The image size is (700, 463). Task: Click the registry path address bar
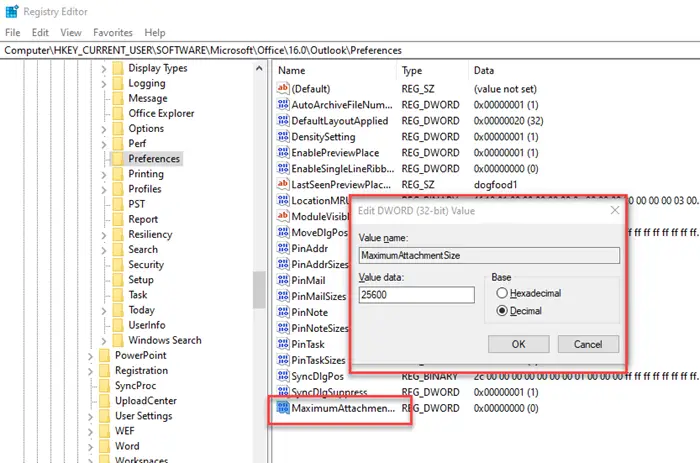click(350, 50)
